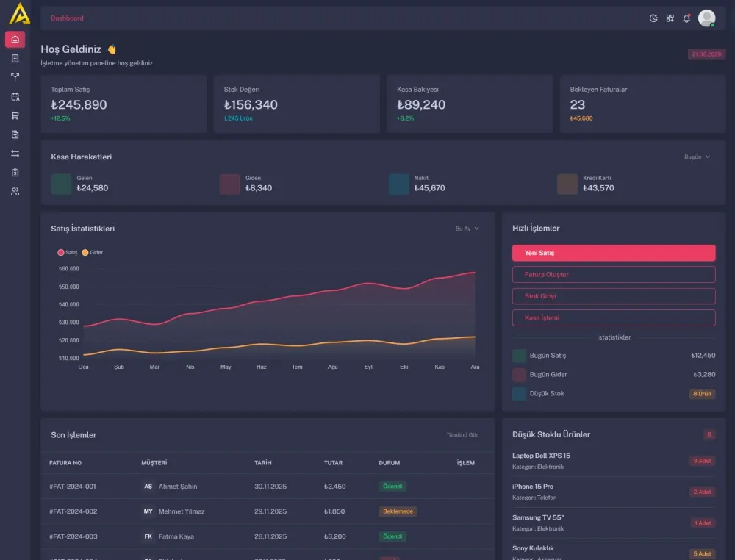Sort by TARİH column header
This screenshot has width=735, height=560.
click(263, 463)
